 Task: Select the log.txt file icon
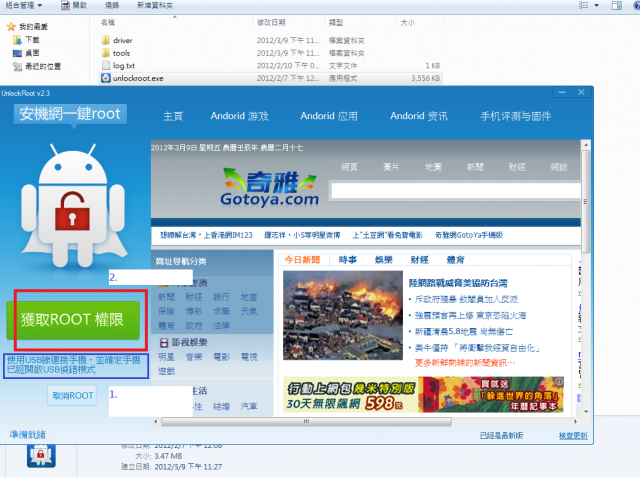pyautogui.click(x=106, y=66)
